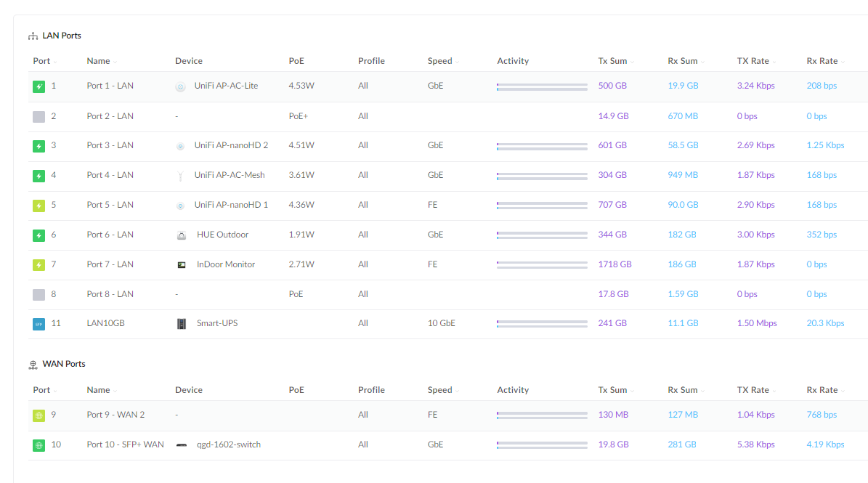The width and height of the screenshot is (868, 483).
Task: Click the activity bar for Port 9 - WAN 2
Action: pos(542,415)
